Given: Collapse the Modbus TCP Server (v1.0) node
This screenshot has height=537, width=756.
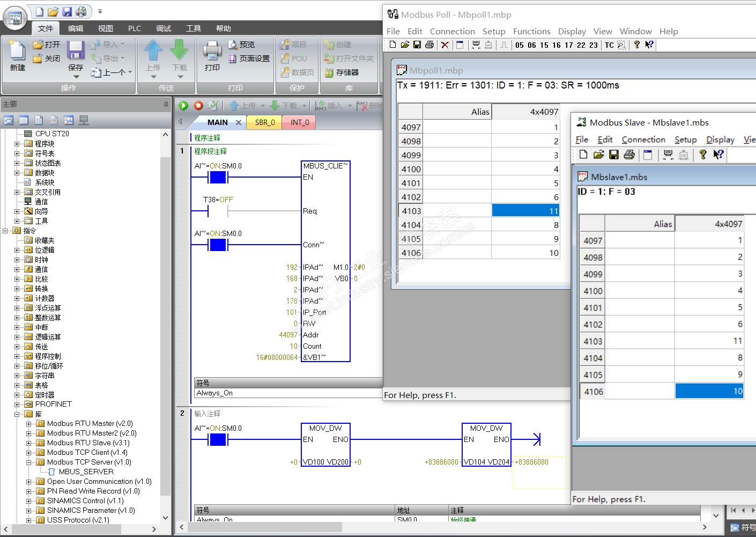Looking at the screenshot, I should click(x=29, y=462).
